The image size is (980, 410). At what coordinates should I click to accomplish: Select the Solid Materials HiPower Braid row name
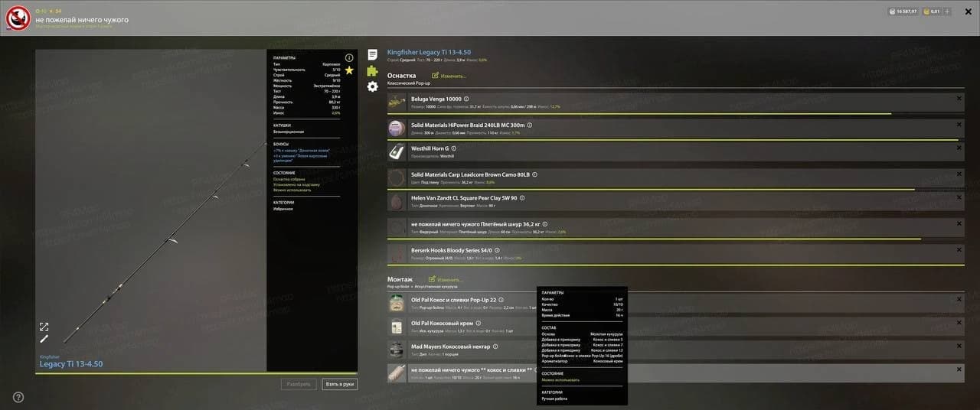point(468,125)
